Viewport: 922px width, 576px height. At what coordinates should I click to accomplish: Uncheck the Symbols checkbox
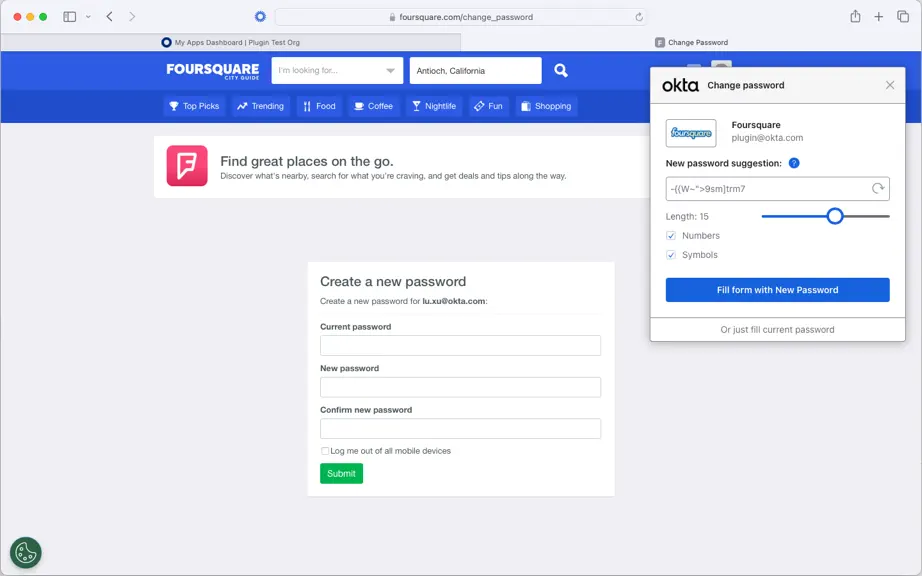(x=671, y=255)
